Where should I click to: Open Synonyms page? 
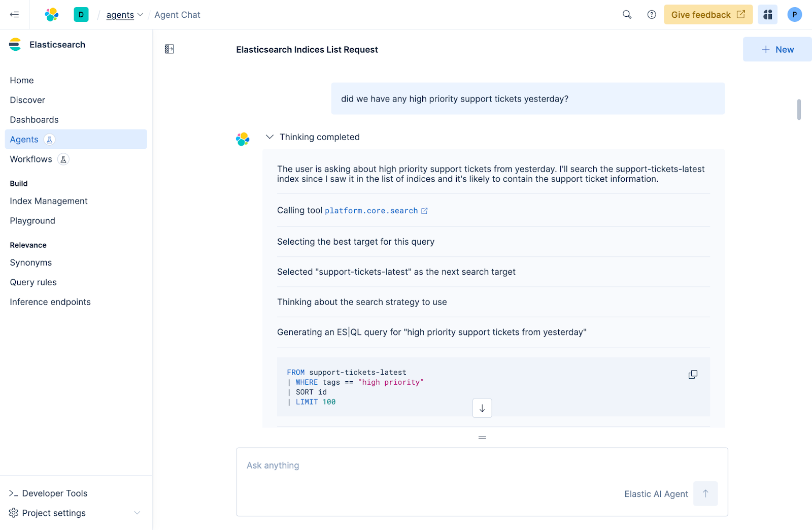click(x=31, y=262)
